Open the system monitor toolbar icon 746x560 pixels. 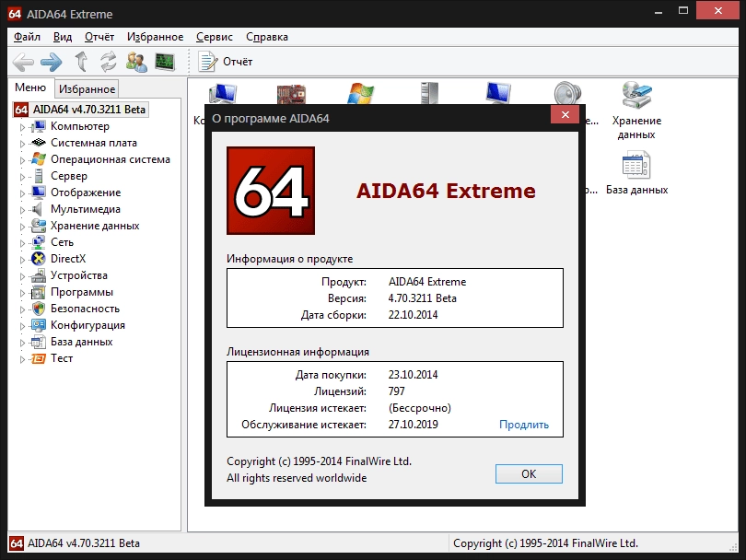pos(165,62)
